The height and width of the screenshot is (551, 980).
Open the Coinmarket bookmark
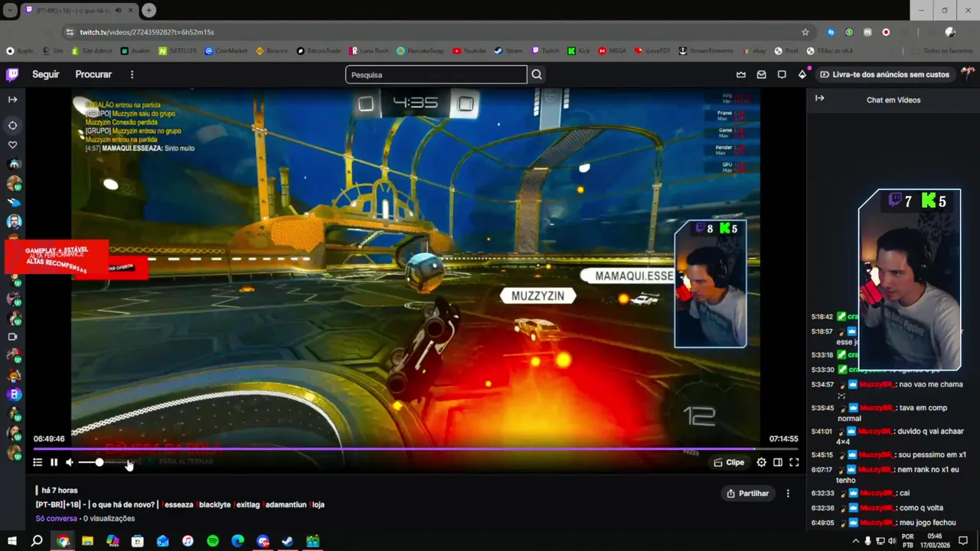coord(226,51)
